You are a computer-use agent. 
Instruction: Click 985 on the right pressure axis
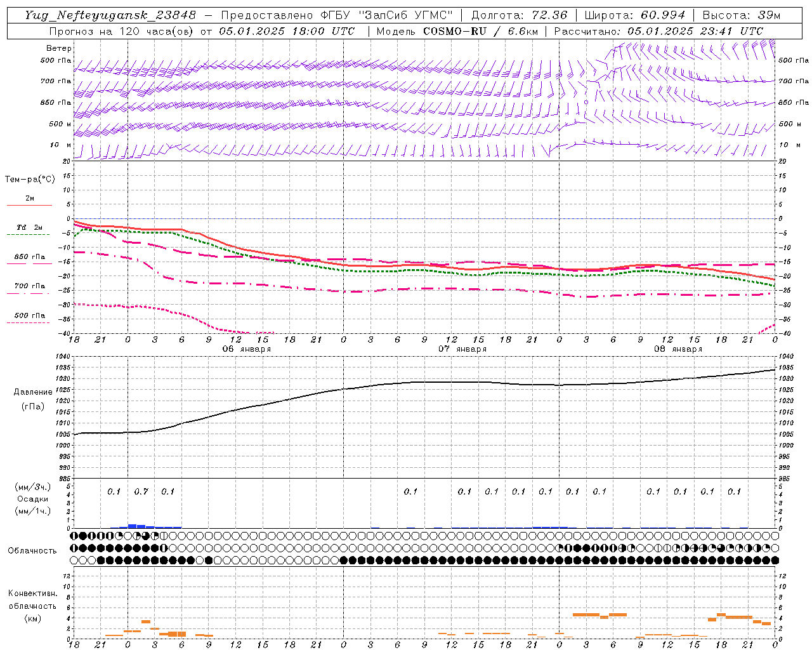785,479
